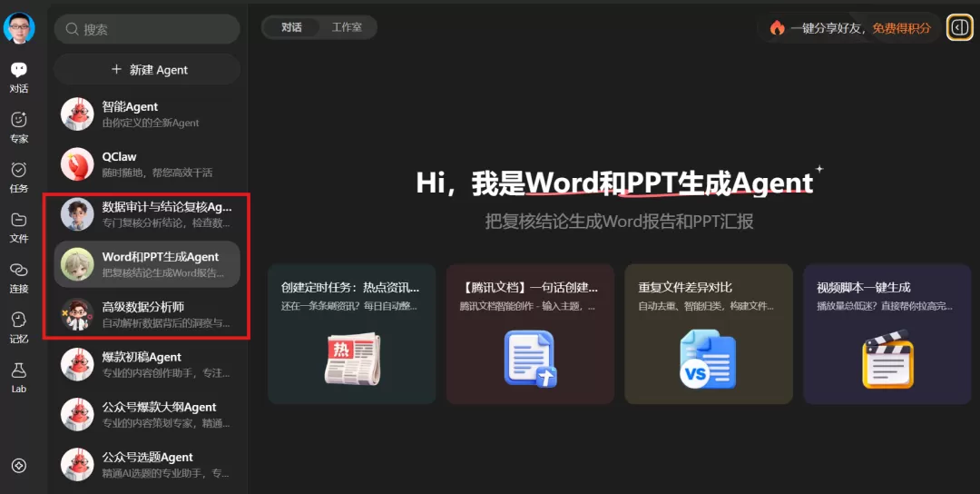Click the 智能Agent avatar icon

point(77,114)
